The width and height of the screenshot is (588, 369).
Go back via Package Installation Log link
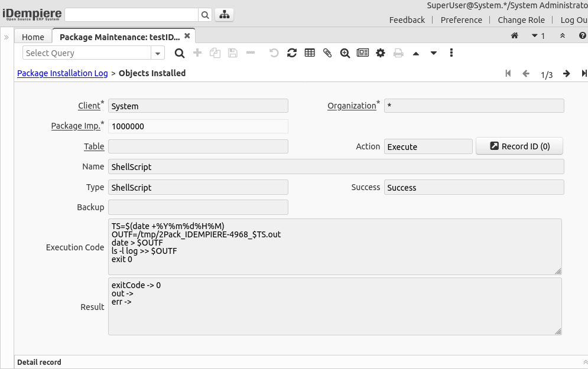click(62, 73)
